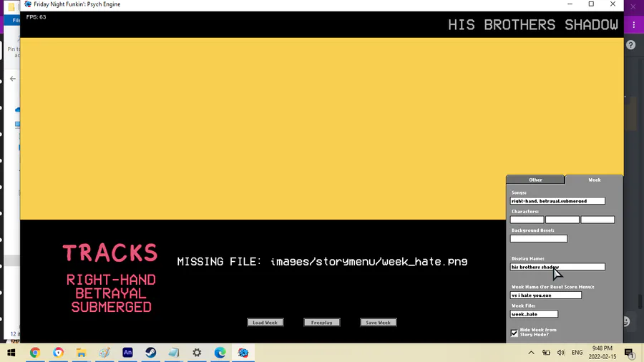Open the Windows Start menu
644x362 pixels.
pos(11,353)
